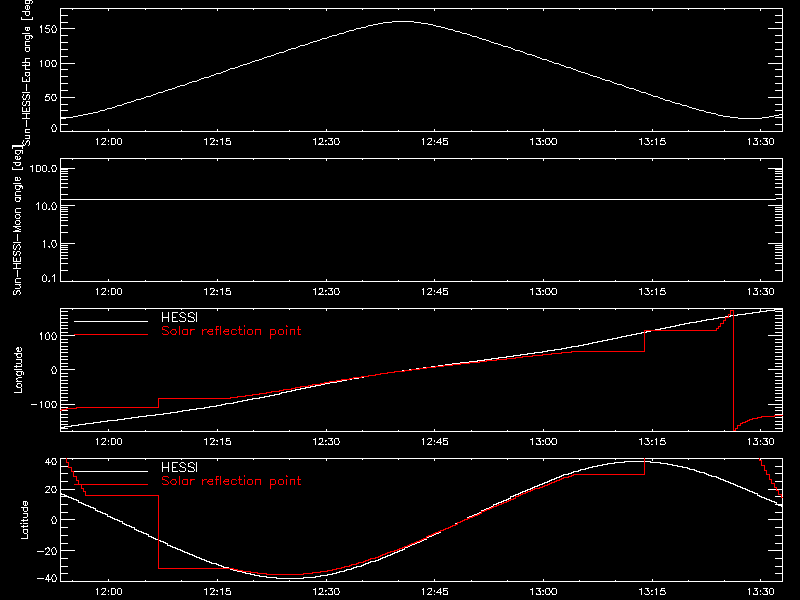Select the "100.0" tick on the Moon angle plot
The width and height of the screenshot is (800, 600).
click(x=43, y=169)
